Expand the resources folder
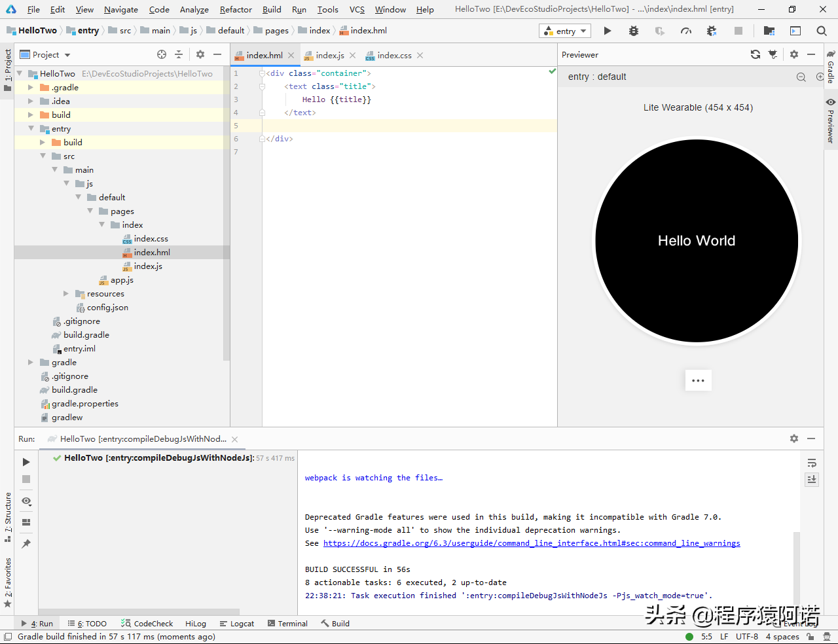Viewport: 838px width, 644px height. tap(66, 294)
